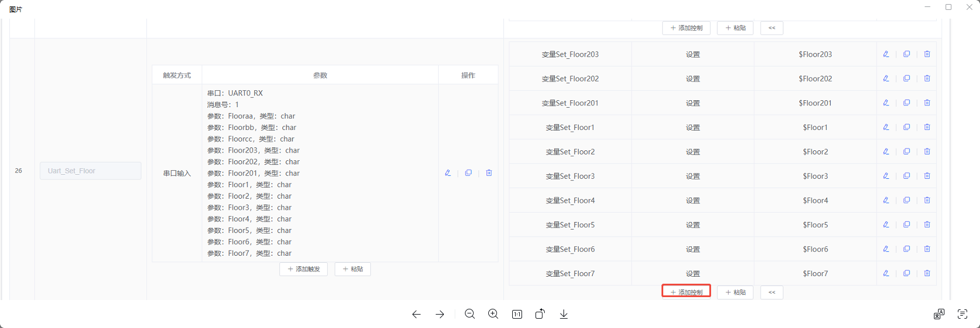This screenshot has width=980, height=328.
Task: Translate the text in the image
Action: click(x=939, y=314)
